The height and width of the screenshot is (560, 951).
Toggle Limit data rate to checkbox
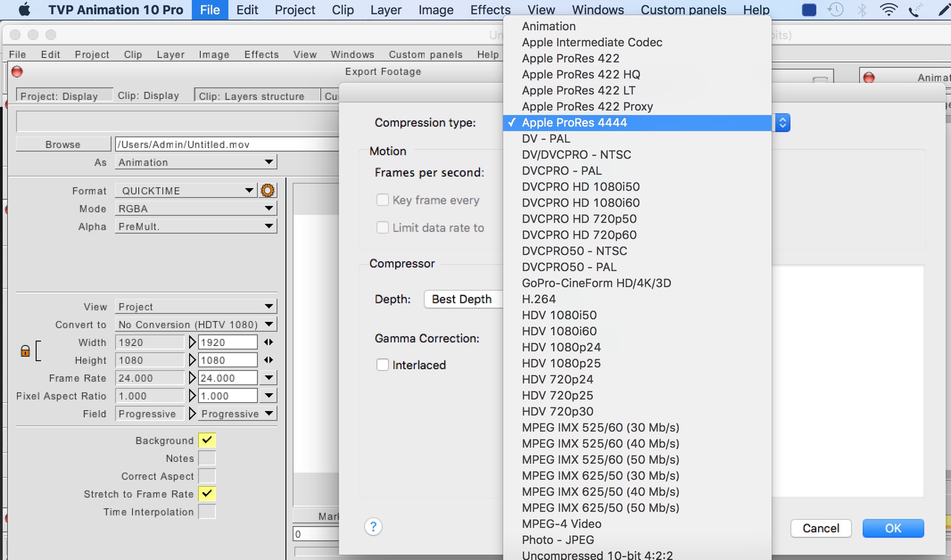click(383, 227)
